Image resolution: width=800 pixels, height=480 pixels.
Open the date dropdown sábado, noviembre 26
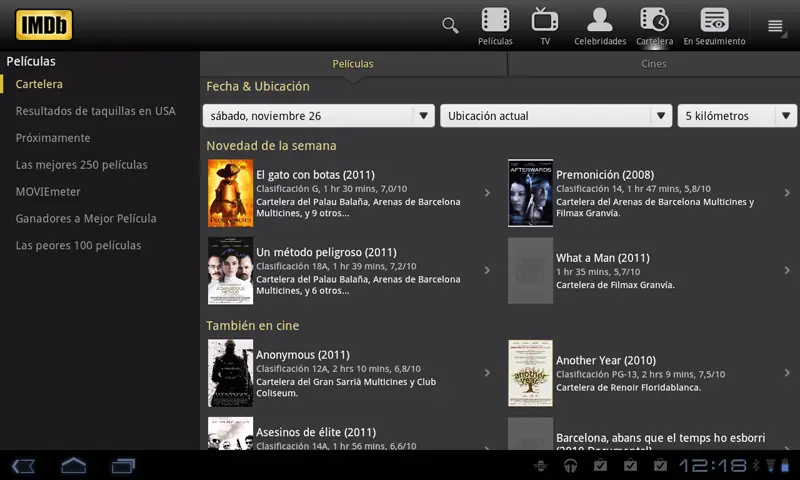click(319, 116)
